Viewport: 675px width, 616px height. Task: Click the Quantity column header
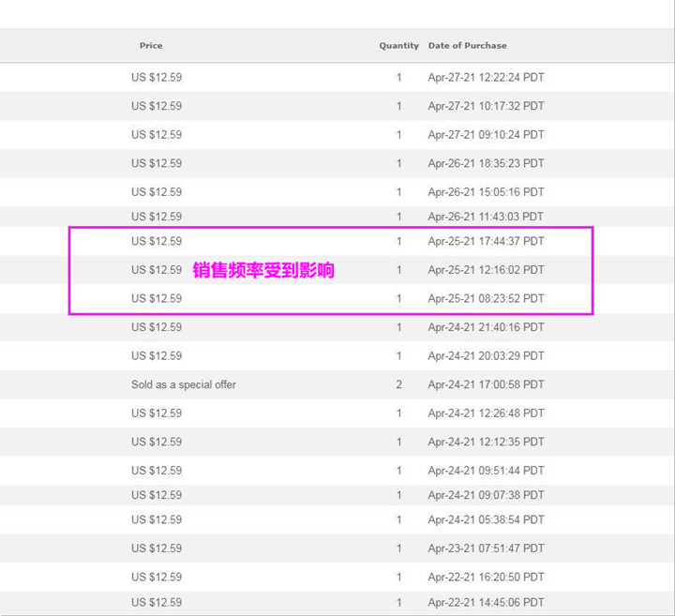click(398, 46)
